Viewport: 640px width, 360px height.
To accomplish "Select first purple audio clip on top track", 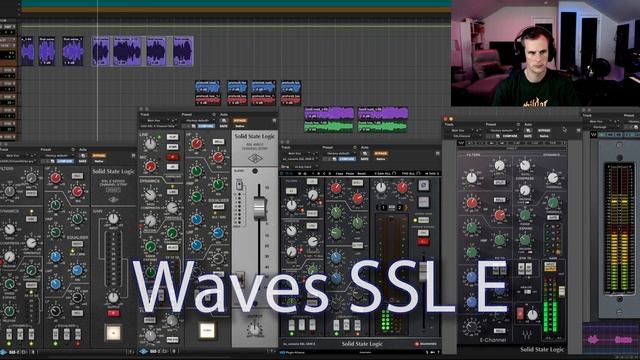I will point(27,51).
